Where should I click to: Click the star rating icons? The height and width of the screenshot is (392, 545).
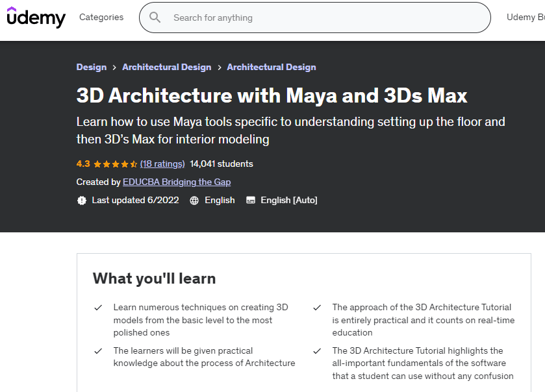point(116,164)
